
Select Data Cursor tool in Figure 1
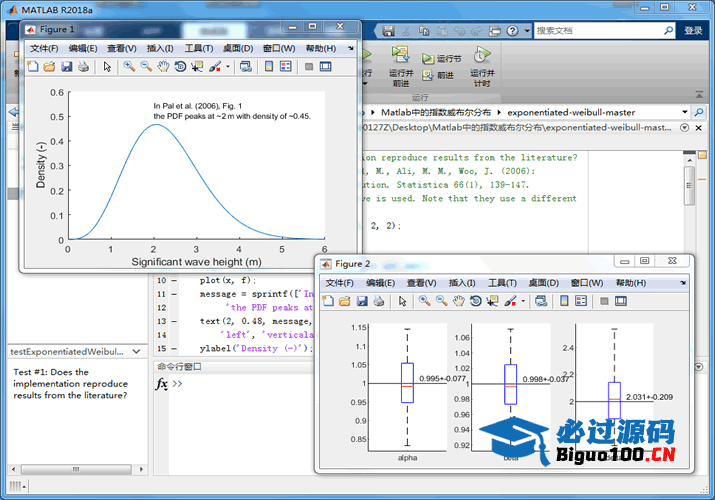[x=197, y=67]
